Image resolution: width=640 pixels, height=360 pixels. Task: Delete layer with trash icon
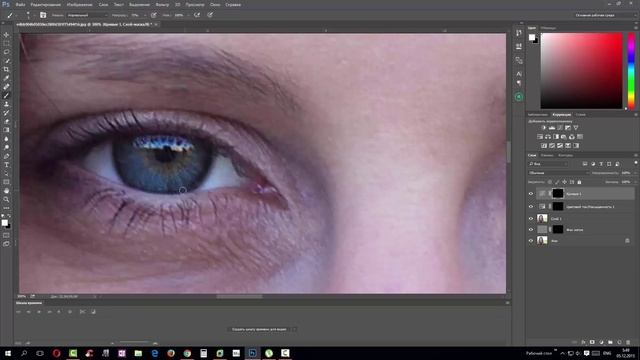click(628, 342)
